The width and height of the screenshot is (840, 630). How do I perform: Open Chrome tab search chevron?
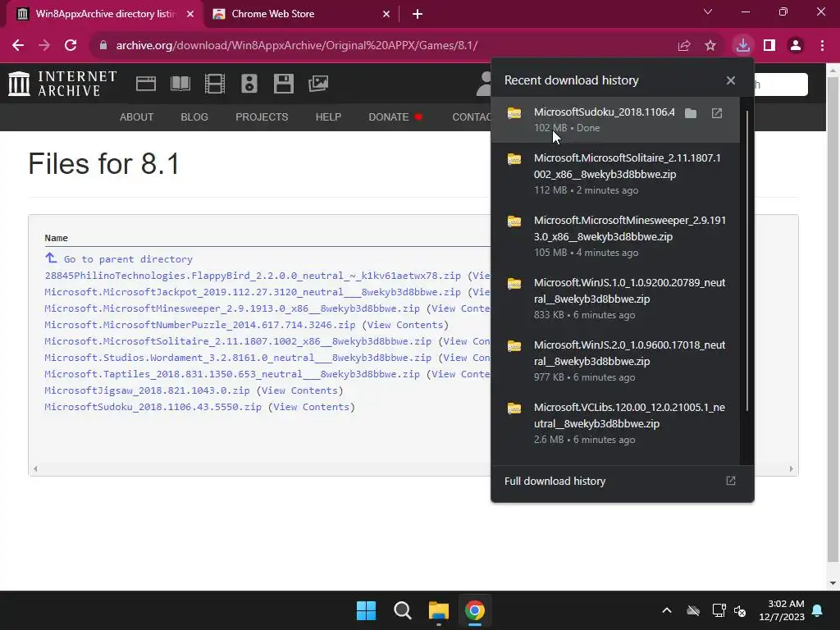pyautogui.click(x=708, y=11)
